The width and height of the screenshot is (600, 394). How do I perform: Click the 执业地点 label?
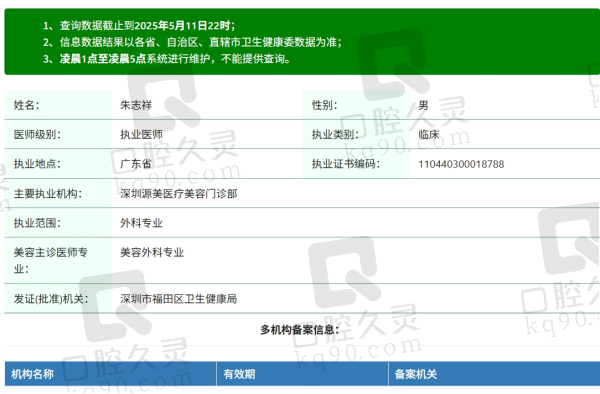pyautogui.click(x=37, y=164)
